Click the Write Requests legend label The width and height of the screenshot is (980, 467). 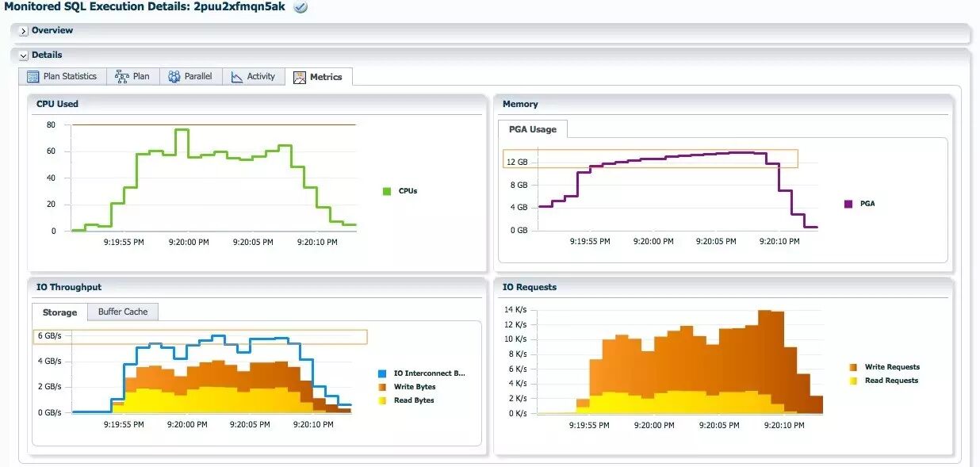tap(892, 367)
